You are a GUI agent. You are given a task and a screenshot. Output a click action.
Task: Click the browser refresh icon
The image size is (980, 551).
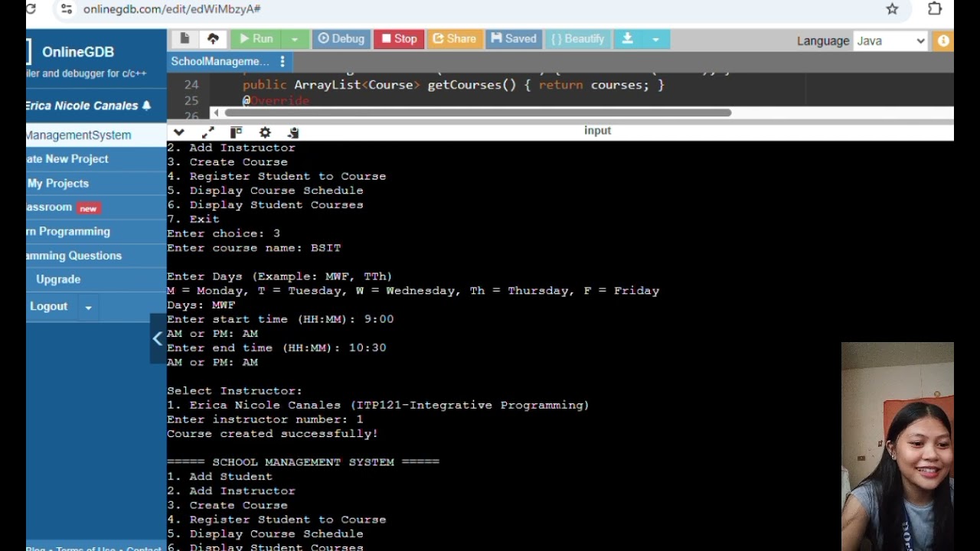pyautogui.click(x=31, y=9)
